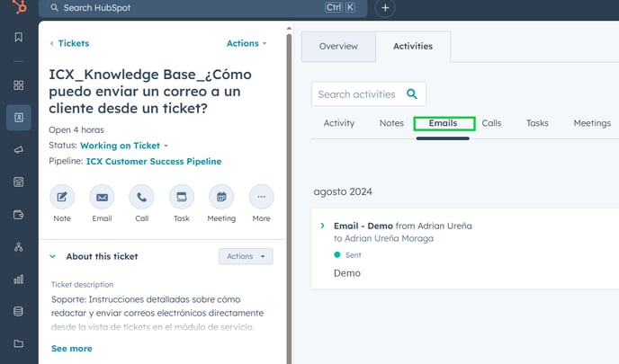Click the 'agosto 2024' heading
Image resolution: width=619 pixels, height=364 pixels.
343,191
